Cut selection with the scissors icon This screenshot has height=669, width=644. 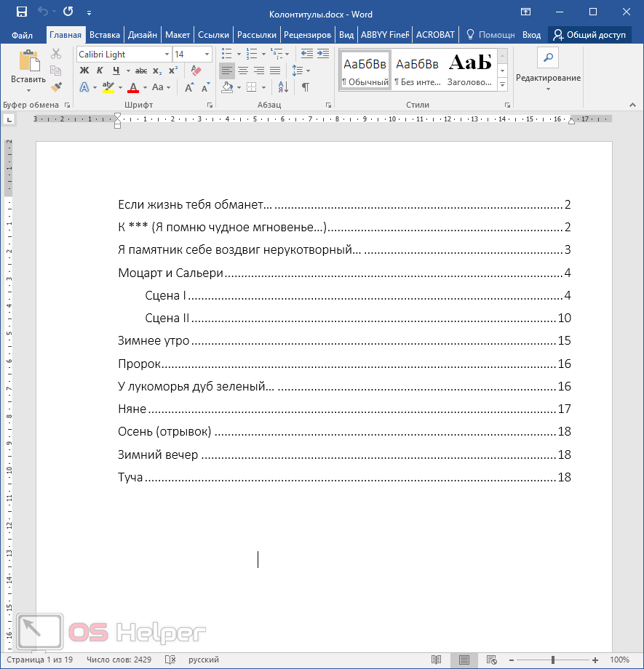click(56, 55)
